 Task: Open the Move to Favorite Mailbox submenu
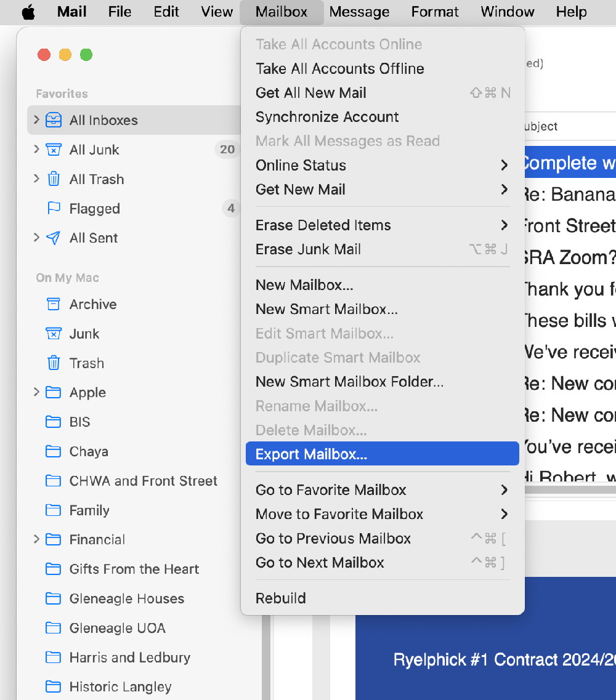pos(383,514)
